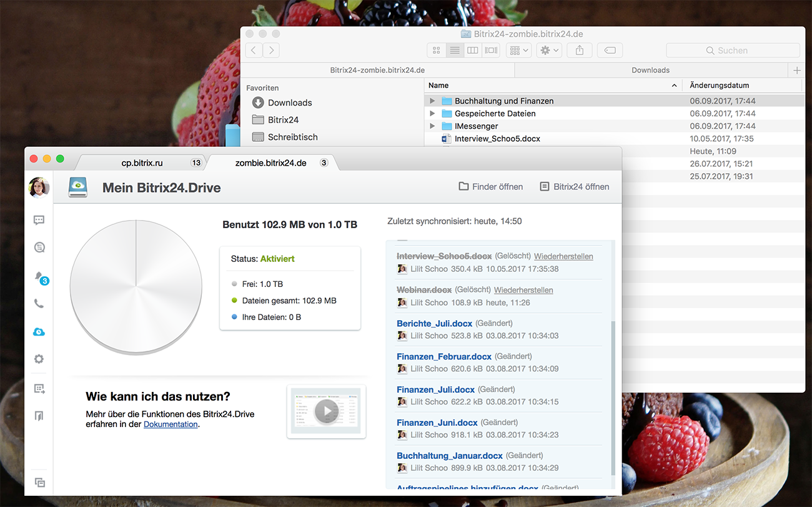Screen dimensions: 812x507
Task: Go forward in the Finder window
Action: (271, 50)
